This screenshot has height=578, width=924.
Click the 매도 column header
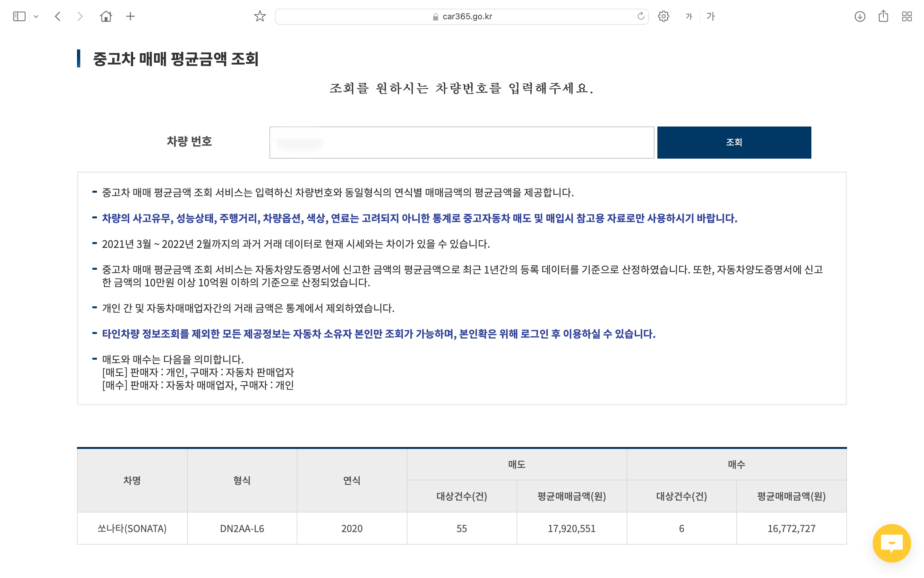[x=517, y=464]
